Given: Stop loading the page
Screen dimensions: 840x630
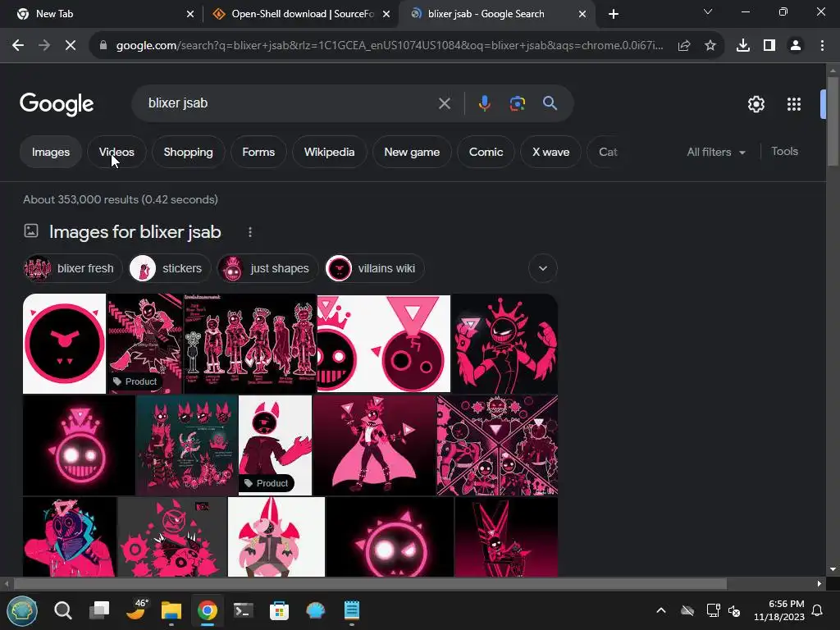Looking at the screenshot, I should point(71,46).
